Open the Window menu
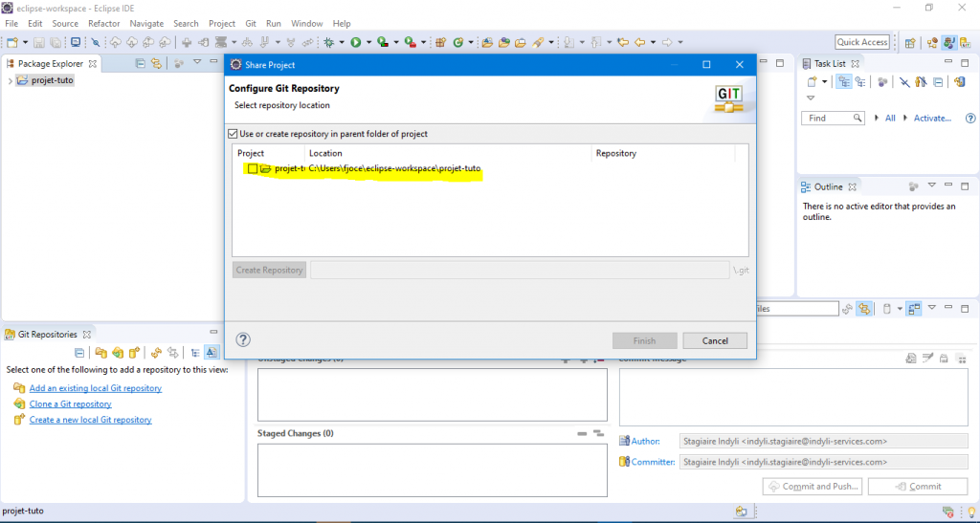 pyautogui.click(x=307, y=24)
